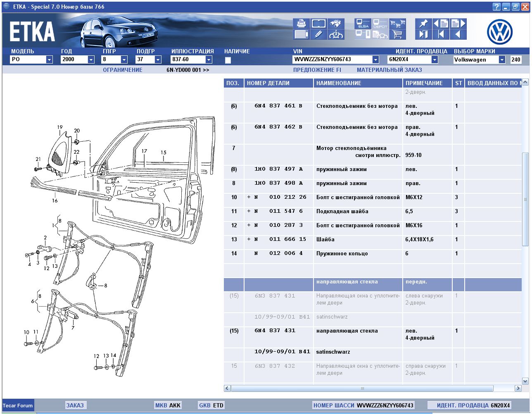Click the ST column header
Viewport: 532px width, 414px height.
coord(458,83)
